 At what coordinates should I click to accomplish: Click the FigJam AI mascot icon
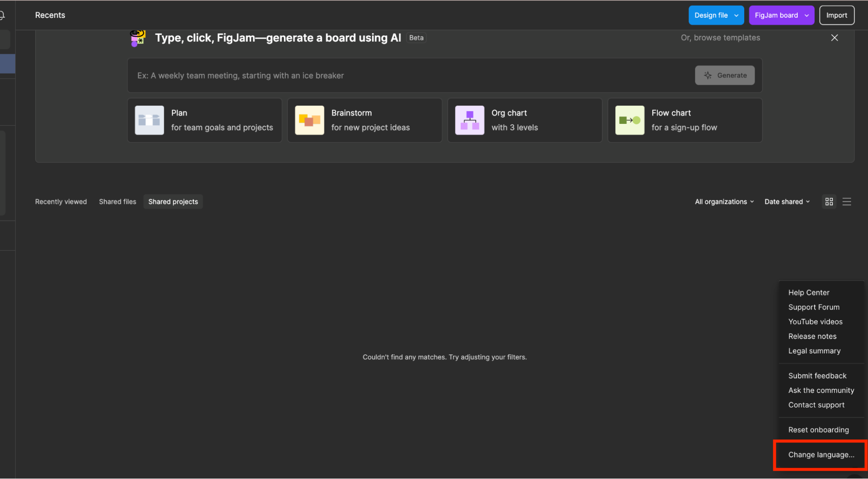[138, 38]
